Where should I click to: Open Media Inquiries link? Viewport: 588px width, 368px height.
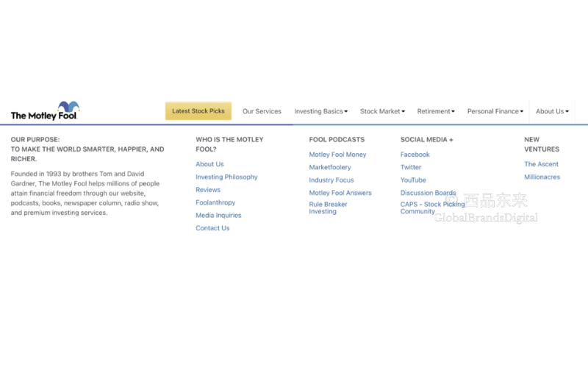click(x=218, y=215)
